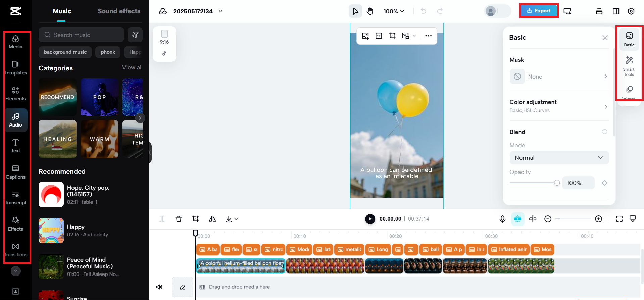Select the Audio sidebar item
This screenshot has height=300, width=644.
point(15,120)
